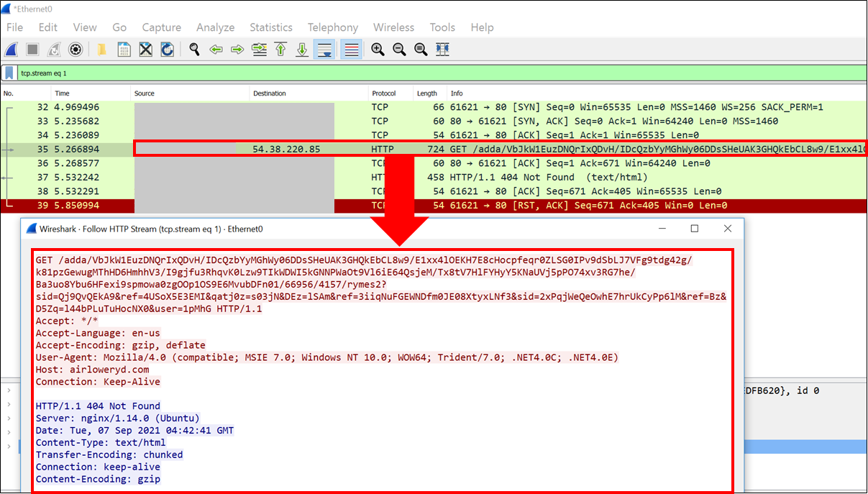The width and height of the screenshot is (868, 494).
Task: Open the Analyze menu
Action: click(x=215, y=27)
